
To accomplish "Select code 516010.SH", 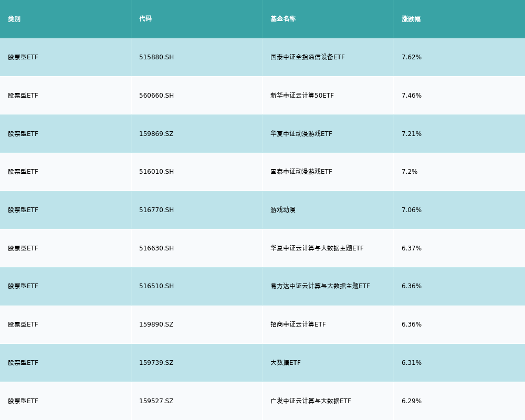I will (156, 172).
